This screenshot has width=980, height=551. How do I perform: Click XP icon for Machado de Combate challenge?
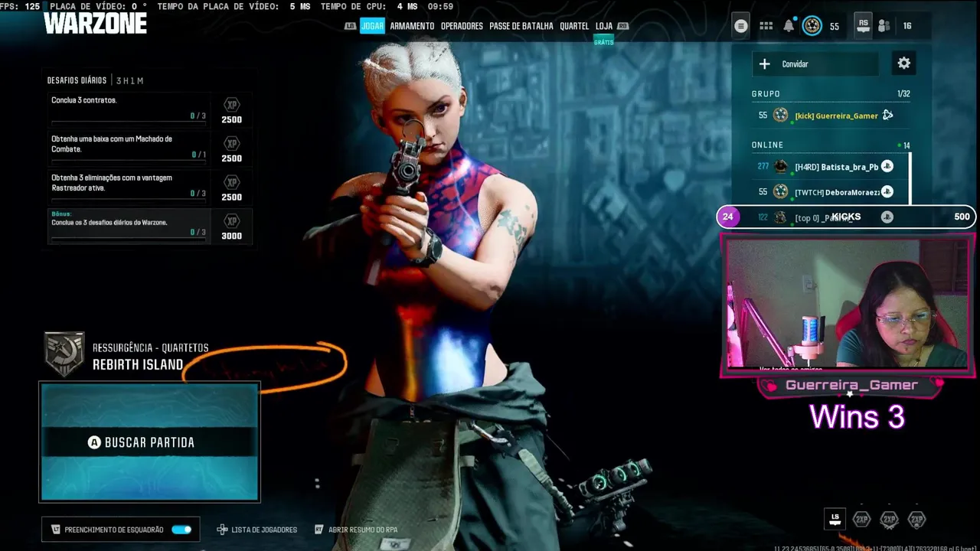pos(231,144)
